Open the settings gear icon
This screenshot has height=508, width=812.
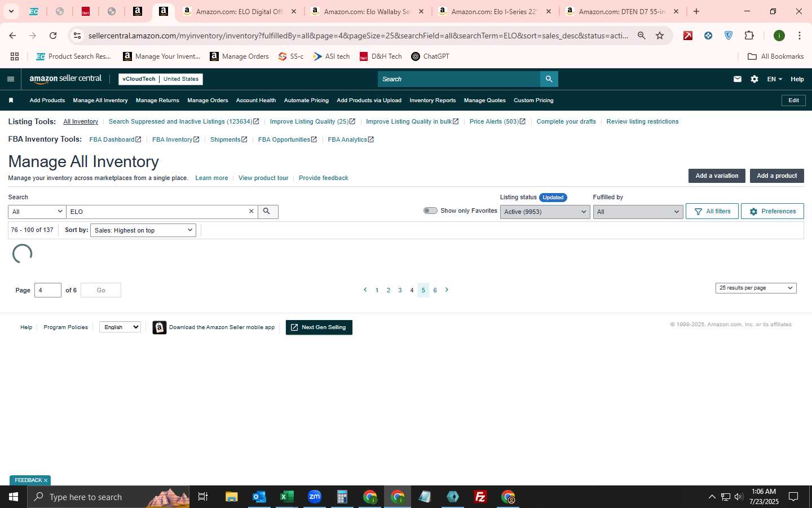[754, 79]
